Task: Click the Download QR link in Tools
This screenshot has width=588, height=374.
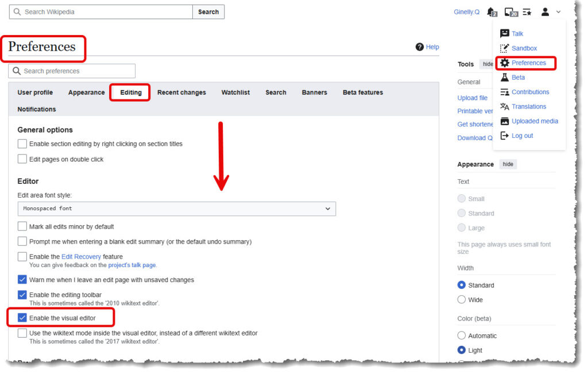Action: pos(475,138)
